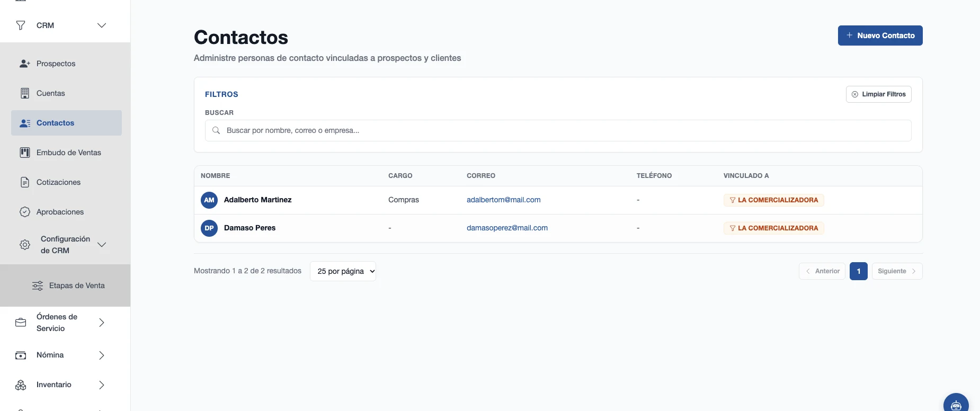The image size is (980, 411).
Task: Select page 1 in pagination
Action: (x=859, y=271)
